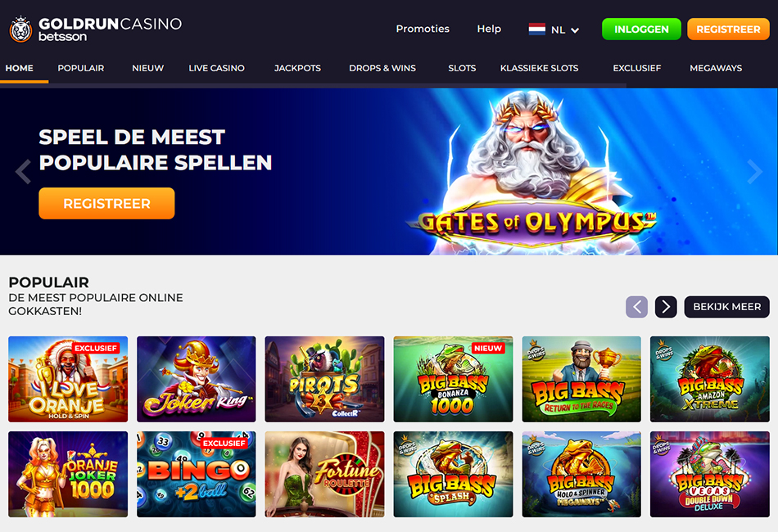Switch to the Jackpots tab

tap(298, 68)
